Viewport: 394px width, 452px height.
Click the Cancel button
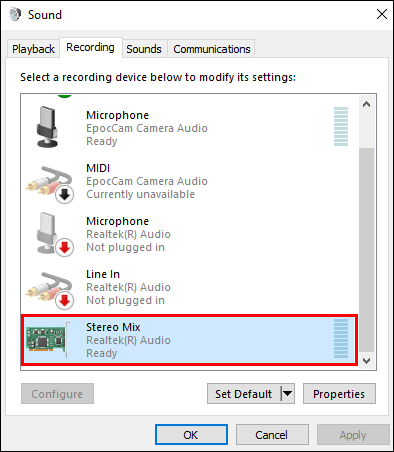click(x=272, y=435)
